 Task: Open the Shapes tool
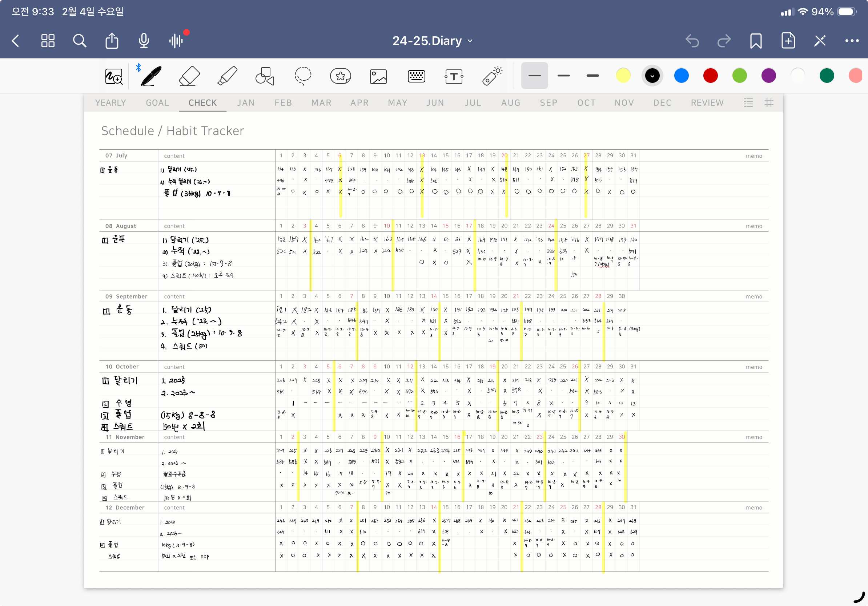point(265,76)
